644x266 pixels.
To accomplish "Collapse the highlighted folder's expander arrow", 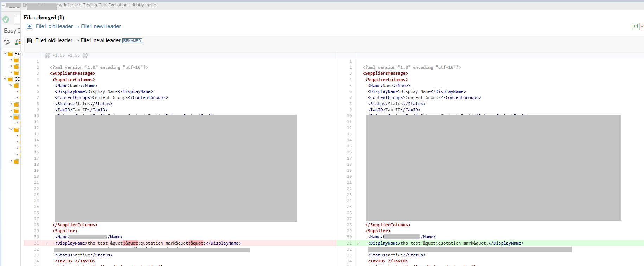I will pyautogui.click(x=11, y=116).
